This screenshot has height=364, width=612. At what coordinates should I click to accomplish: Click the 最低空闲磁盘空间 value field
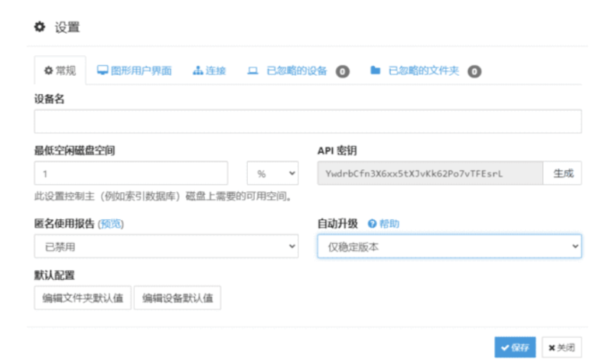131,174
